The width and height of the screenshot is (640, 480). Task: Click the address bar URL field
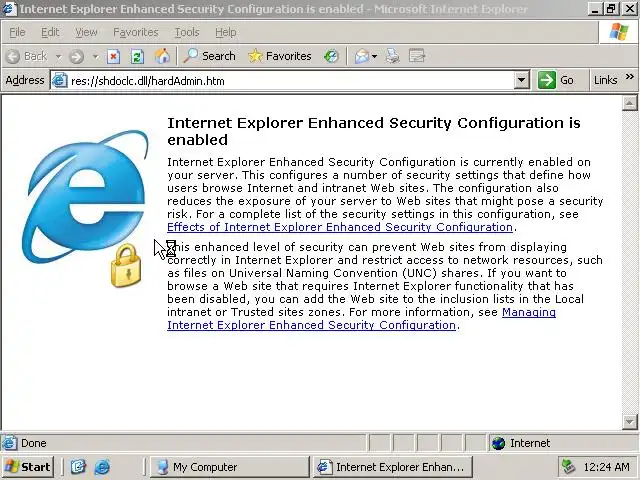click(x=291, y=81)
